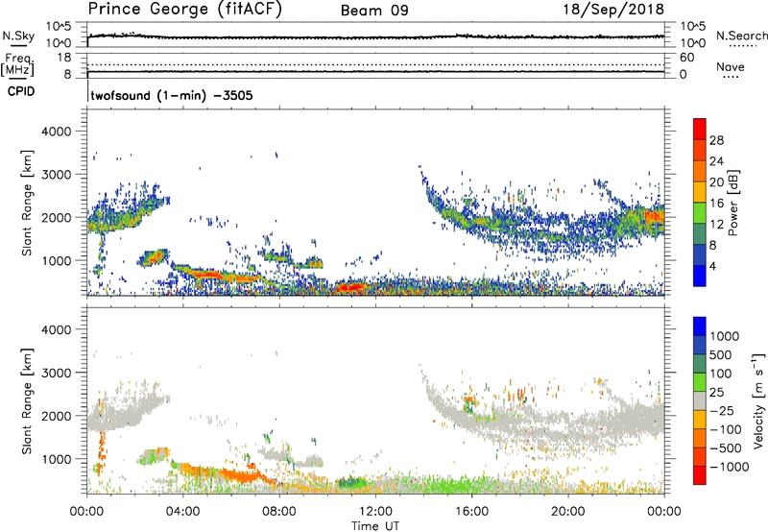Viewport: 768px width, 532px height.
Task: Click the CPID label
Action: pos(20,91)
